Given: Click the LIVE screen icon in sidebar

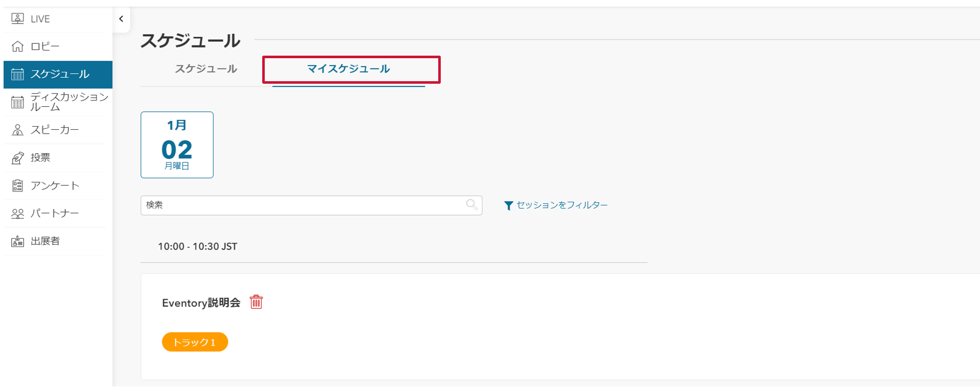Looking at the screenshot, I should (x=17, y=19).
